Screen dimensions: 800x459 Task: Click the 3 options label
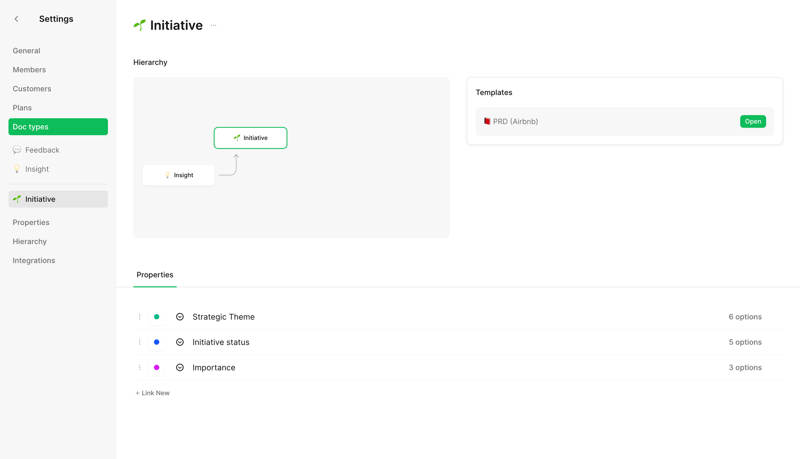point(745,368)
